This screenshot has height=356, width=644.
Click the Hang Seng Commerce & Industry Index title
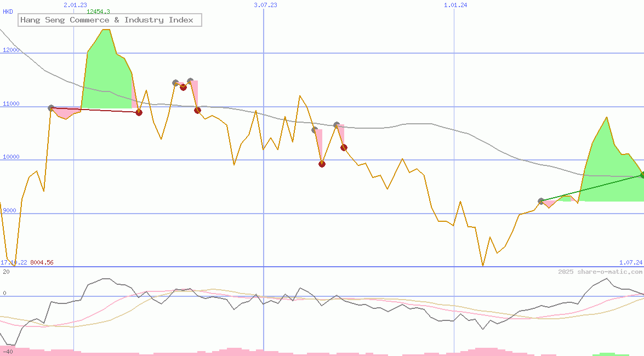click(107, 20)
